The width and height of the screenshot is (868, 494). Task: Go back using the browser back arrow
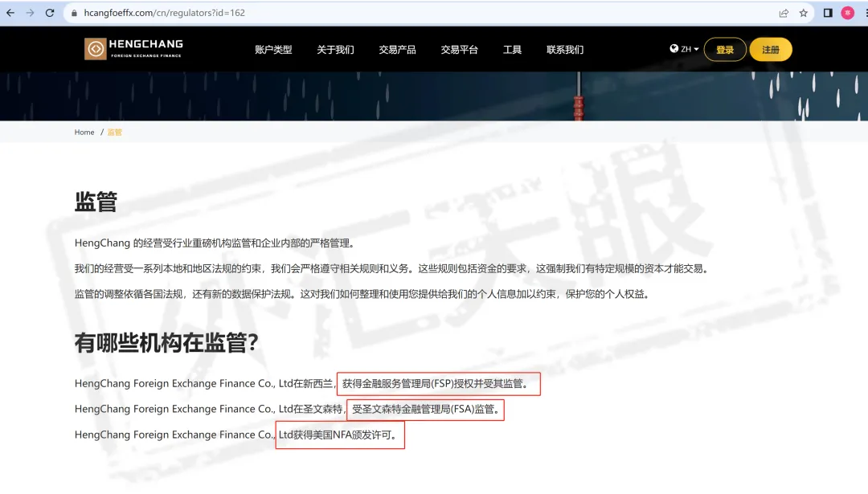point(10,13)
